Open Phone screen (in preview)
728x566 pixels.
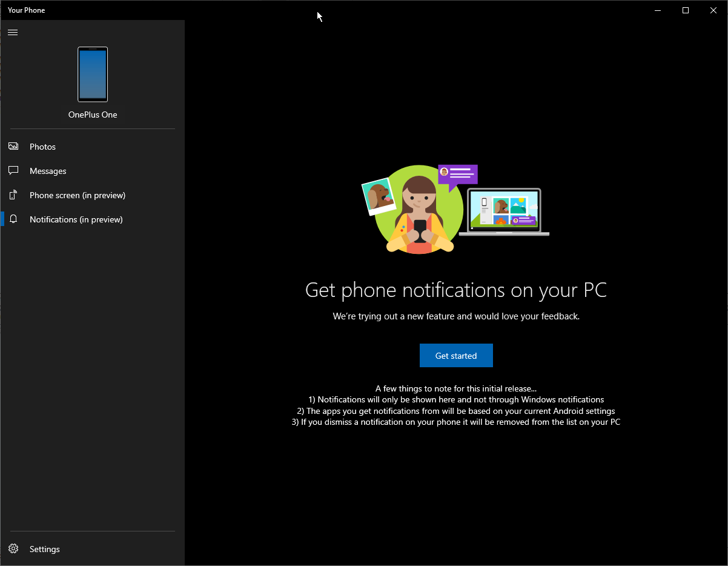coord(93,195)
